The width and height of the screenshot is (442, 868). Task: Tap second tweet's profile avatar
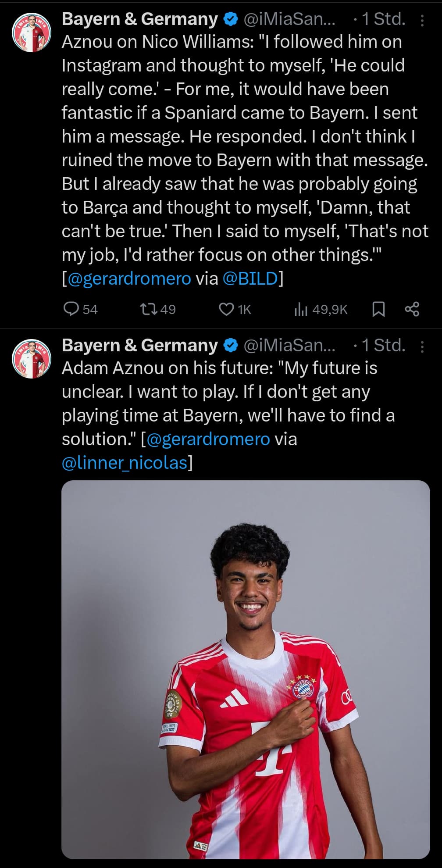[x=32, y=359]
